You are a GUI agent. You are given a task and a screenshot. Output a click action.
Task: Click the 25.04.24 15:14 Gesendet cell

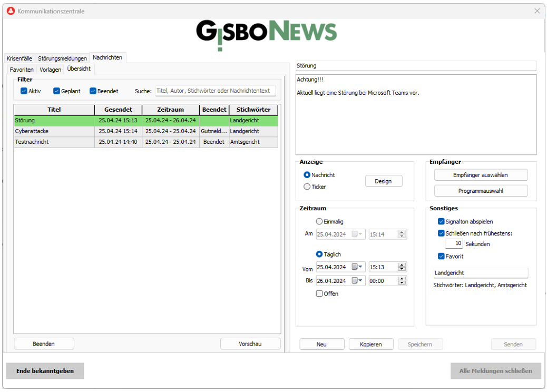pyautogui.click(x=118, y=131)
